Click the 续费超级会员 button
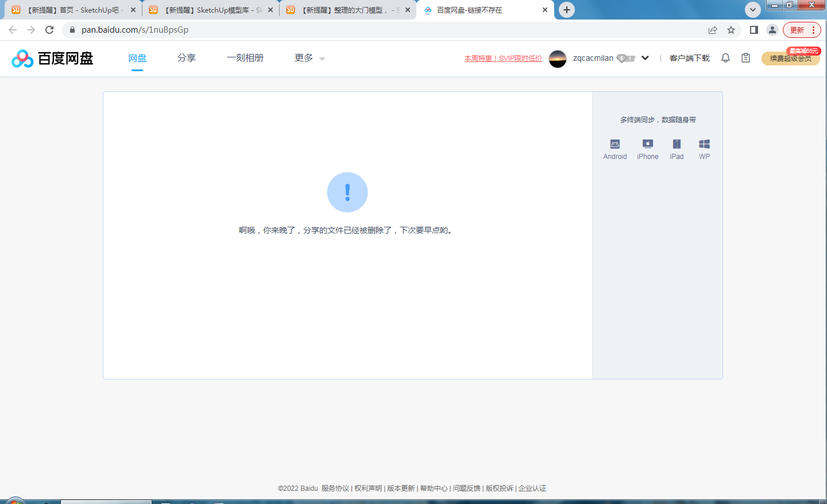 [x=790, y=59]
